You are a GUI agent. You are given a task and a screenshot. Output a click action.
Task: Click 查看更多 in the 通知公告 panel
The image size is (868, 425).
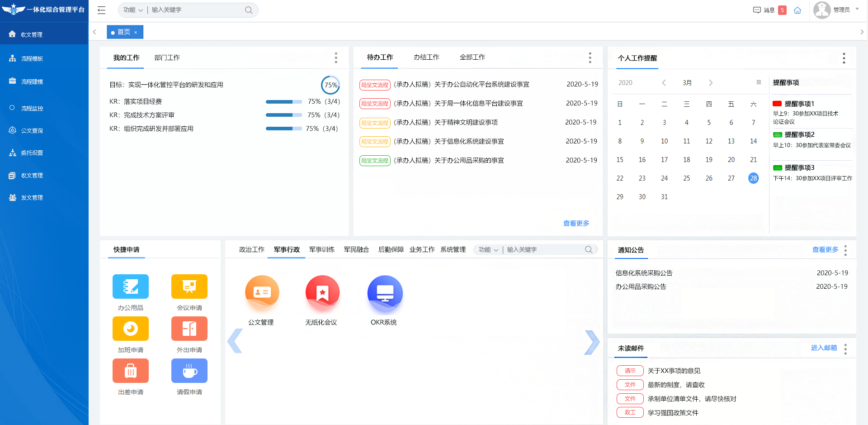826,249
